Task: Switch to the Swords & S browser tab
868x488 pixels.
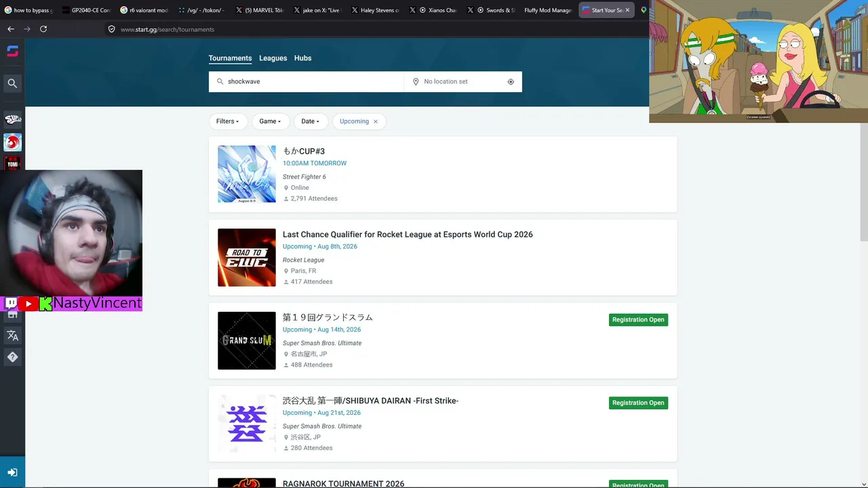Action: (x=490, y=10)
